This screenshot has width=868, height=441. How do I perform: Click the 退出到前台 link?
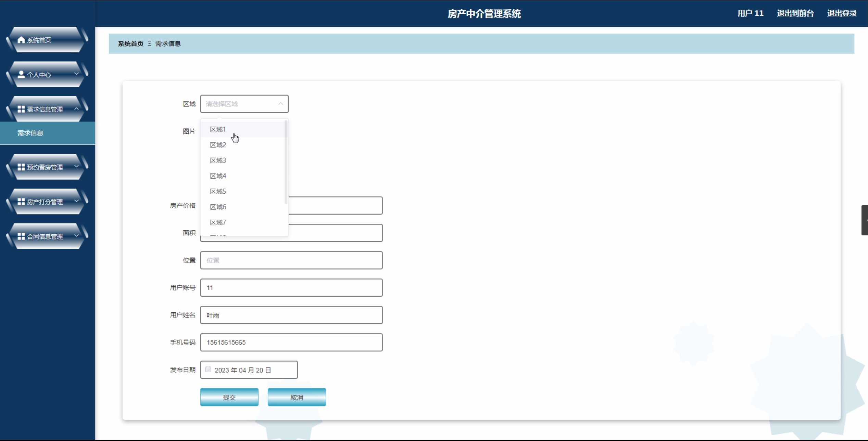click(x=795, y=13)
